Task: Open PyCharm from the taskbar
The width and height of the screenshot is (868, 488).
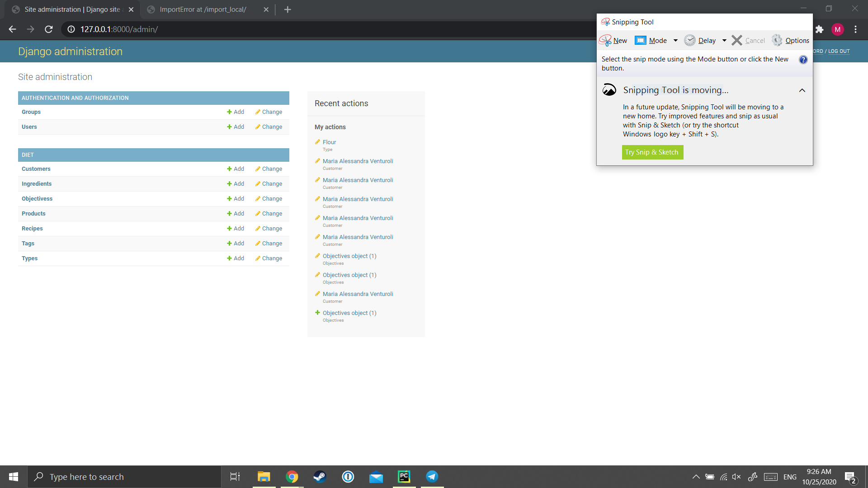Action: (x=404, y=477)
